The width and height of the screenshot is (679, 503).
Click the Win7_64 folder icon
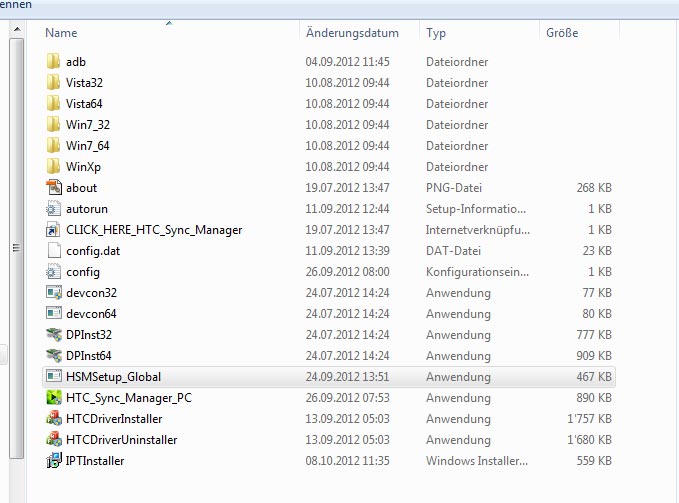click(53, 145)
